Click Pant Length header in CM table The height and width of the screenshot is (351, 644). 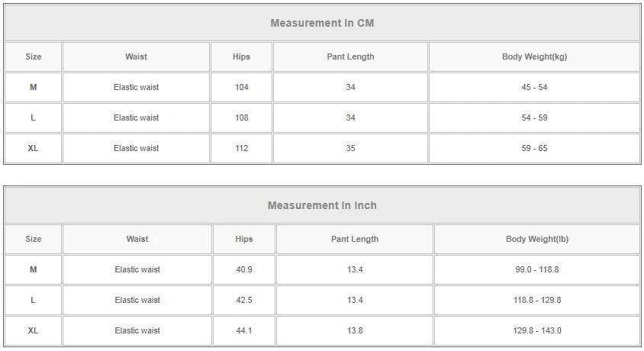350,56
